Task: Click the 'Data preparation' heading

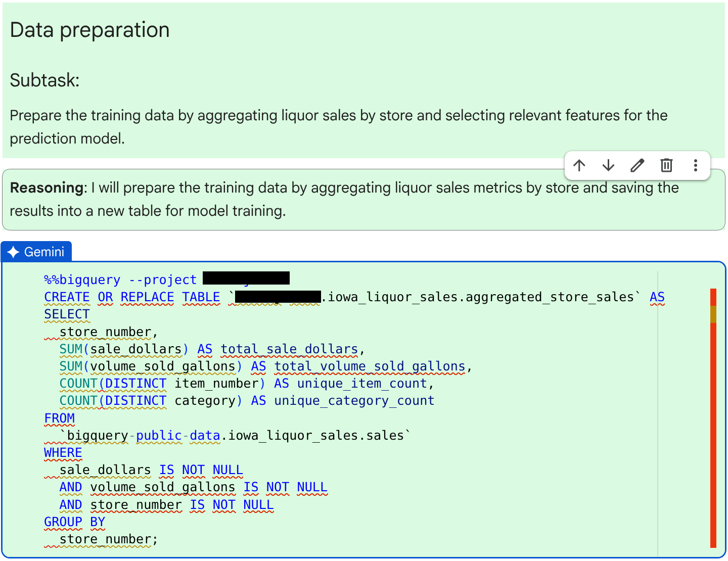Action: (x=89, y=30)
